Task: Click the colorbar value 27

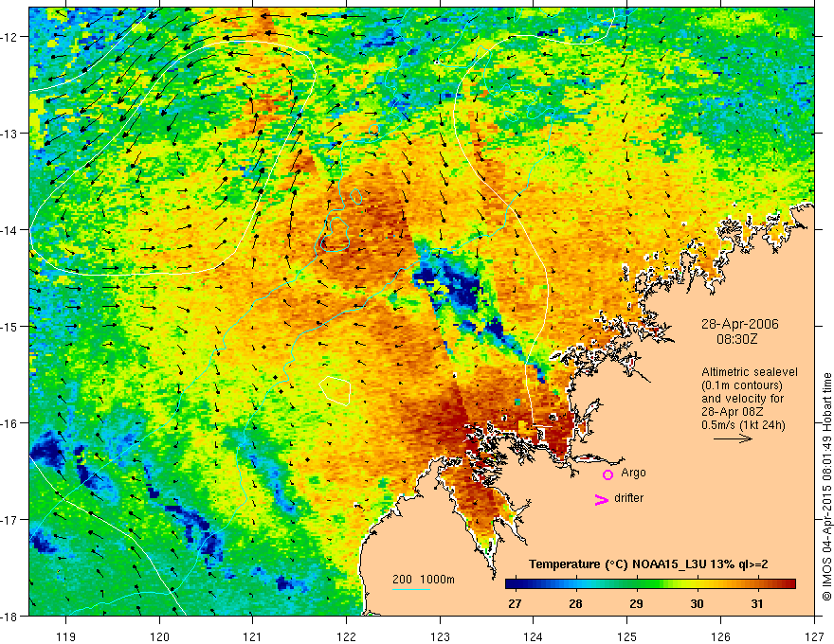Action: point(515,604)
